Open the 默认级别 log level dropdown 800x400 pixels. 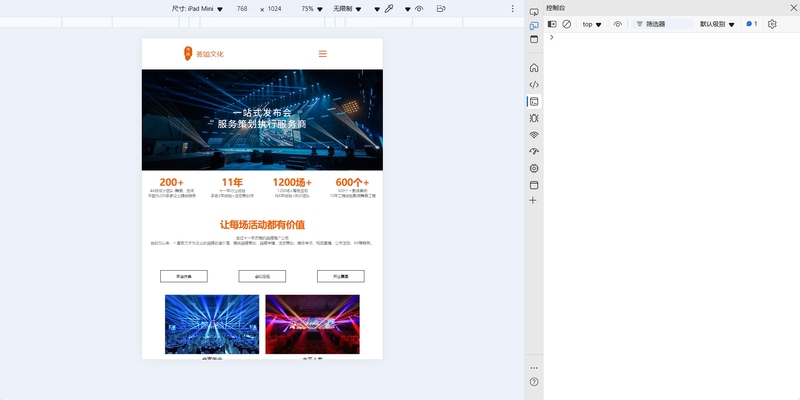point(717,24)
